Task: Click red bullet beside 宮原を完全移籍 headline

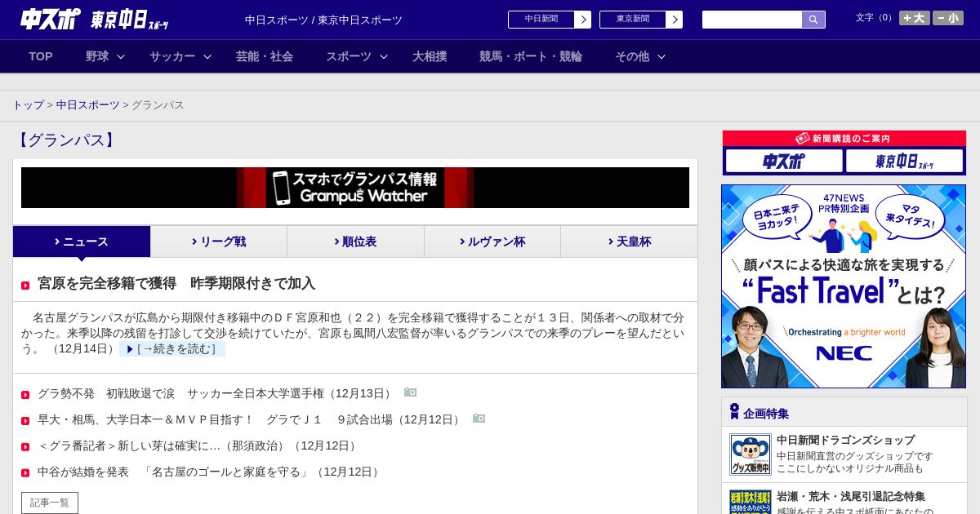Action: tap(25, 286)
